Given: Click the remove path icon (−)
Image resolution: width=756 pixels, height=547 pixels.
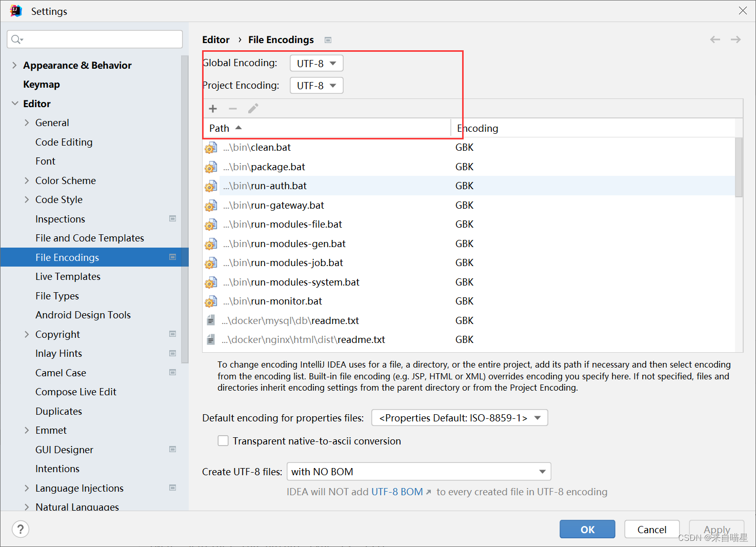Looking at the screenshot, I should 233,108.
